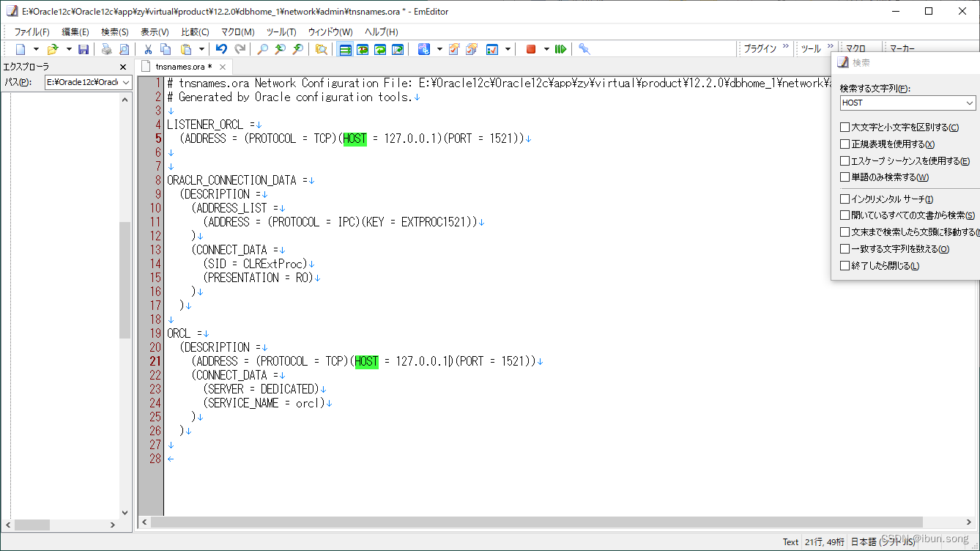
Task: Enable 大文字と小文字を区別する checkbox
Action: pos(845,127)
